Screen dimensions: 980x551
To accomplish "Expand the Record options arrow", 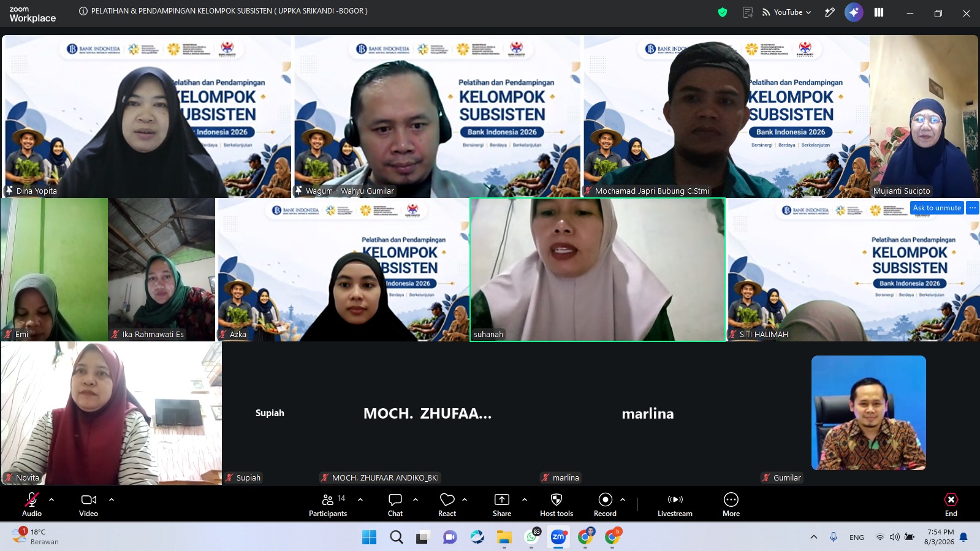I will [x=623, y=500].
